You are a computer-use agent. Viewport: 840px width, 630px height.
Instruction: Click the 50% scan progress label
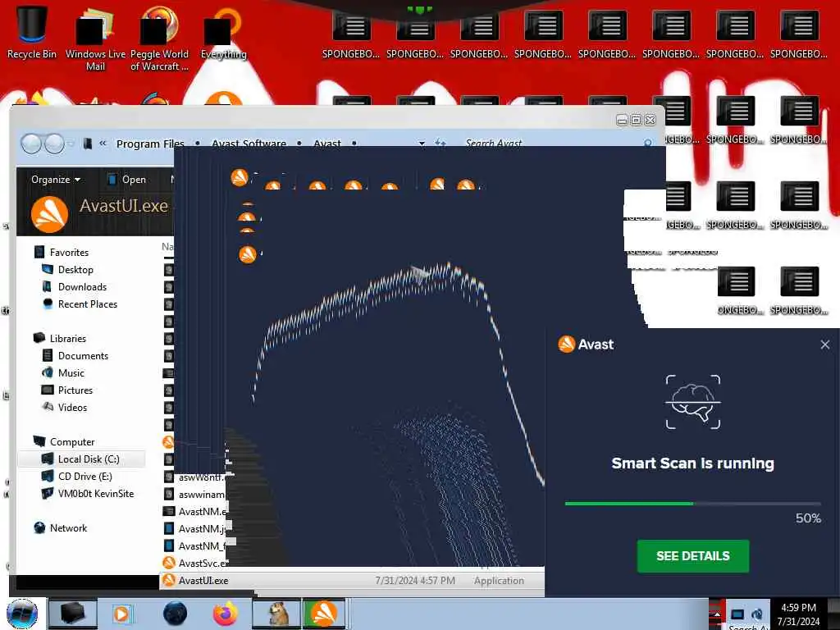808,518
